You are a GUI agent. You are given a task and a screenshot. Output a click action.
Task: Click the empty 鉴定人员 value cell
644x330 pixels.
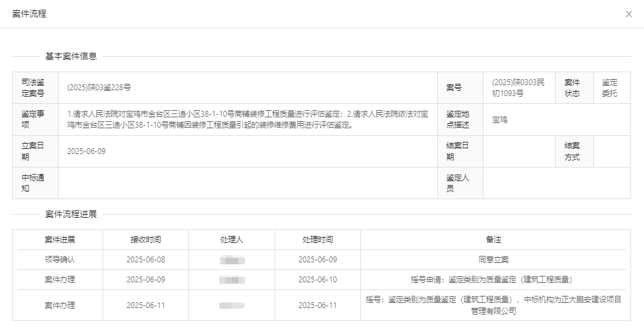(x=556, y=183)
